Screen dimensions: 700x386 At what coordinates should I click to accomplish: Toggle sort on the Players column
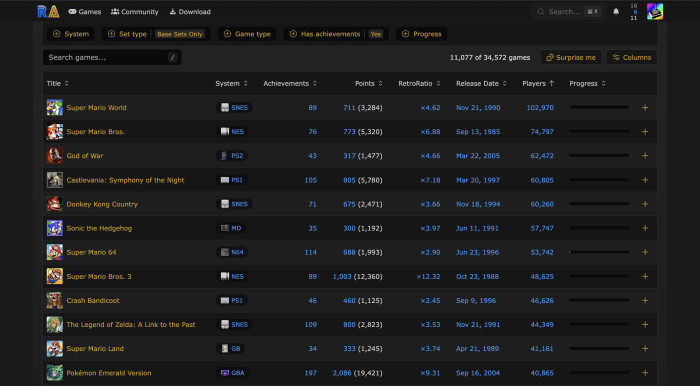pos(538,83)
